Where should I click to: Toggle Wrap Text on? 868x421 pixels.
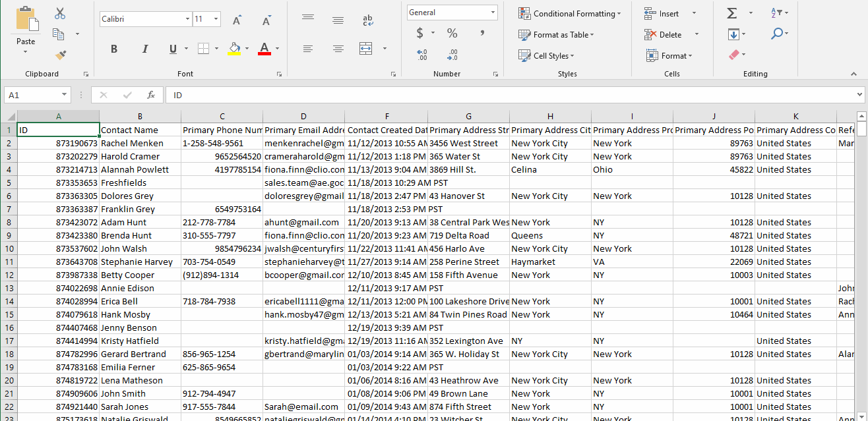pos(368,20)
